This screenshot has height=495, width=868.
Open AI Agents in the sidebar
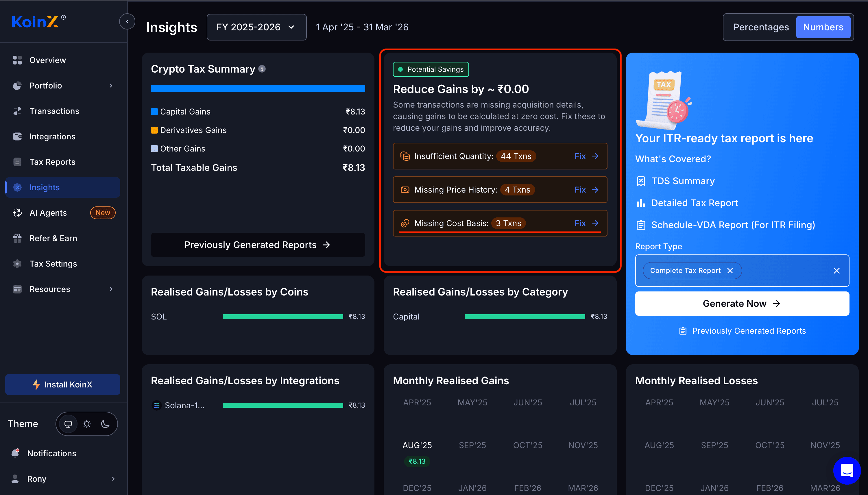(63, 213)
